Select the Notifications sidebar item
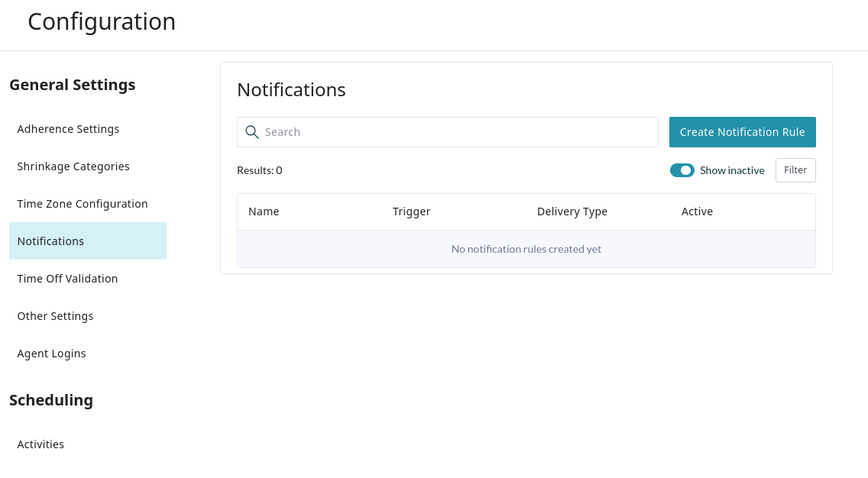868x478 pixels. [x=50, y=241]
